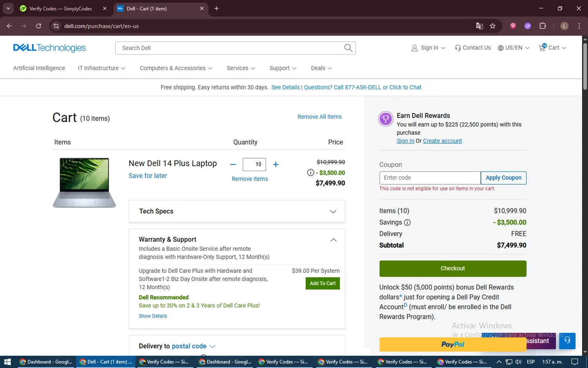Expand the Delivery to postal code chevron
This screenshot has width=588, height=368.
212,346
